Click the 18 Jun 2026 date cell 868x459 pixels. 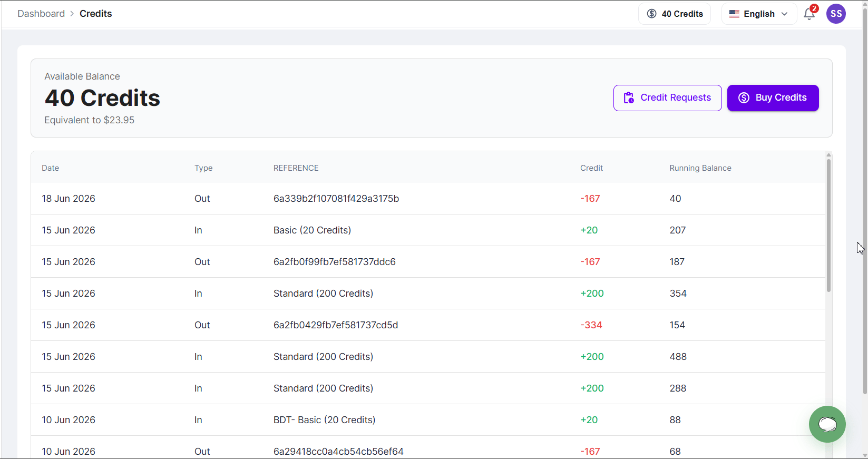[69, 199]
